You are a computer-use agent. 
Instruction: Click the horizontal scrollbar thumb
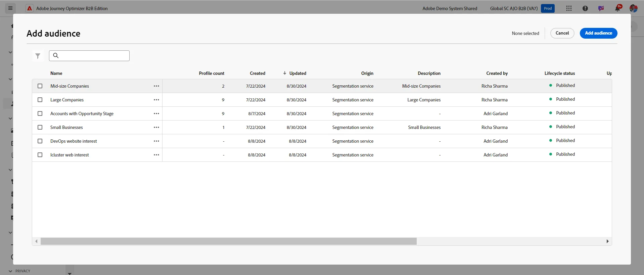point(228,241)
